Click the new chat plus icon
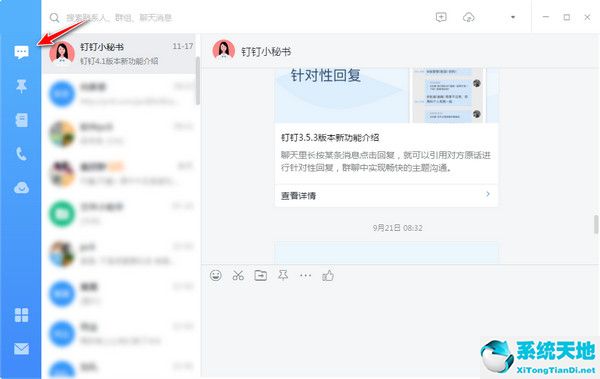Viewport: 600px width, 379px height. click(441, 17)
